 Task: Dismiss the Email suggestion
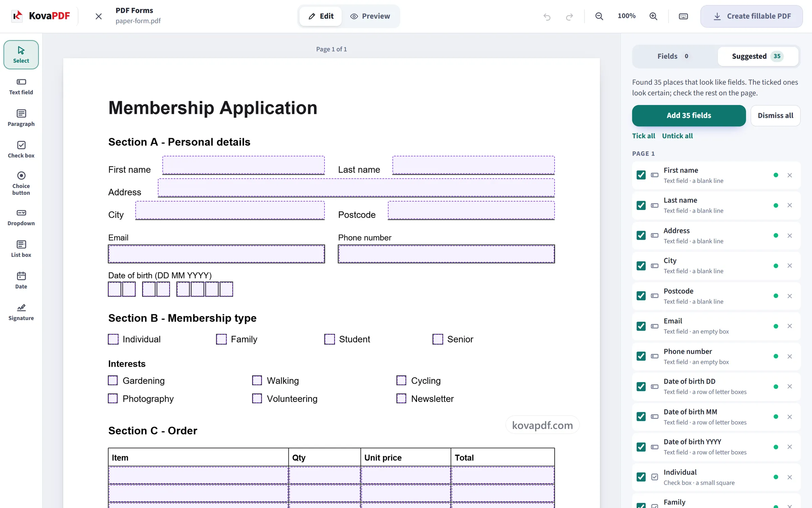pyautogui.click(x=790, y=326)
